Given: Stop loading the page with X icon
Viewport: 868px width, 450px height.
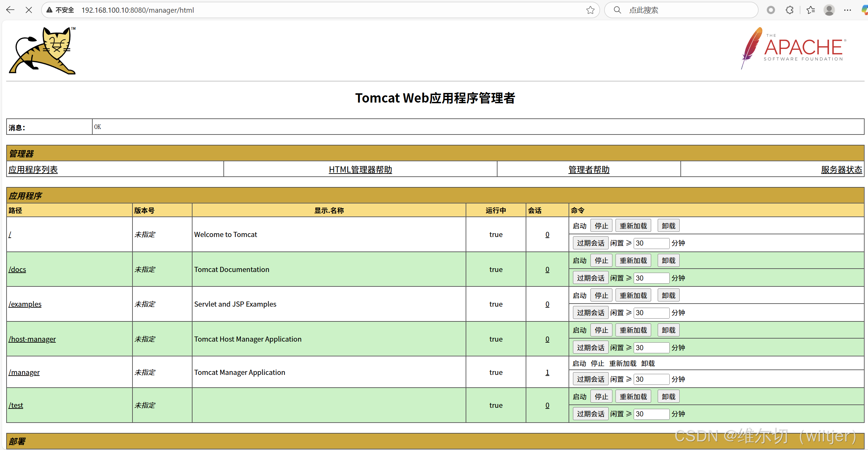Looking at the screenshot, I should pos(29,10).
